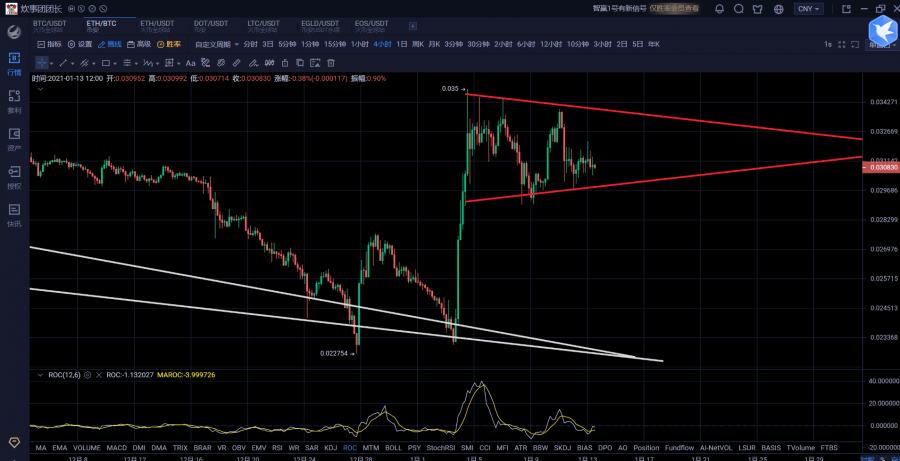Add a new trading pair tab
Viewport: 900px width, 461px height.
[413, 26]
